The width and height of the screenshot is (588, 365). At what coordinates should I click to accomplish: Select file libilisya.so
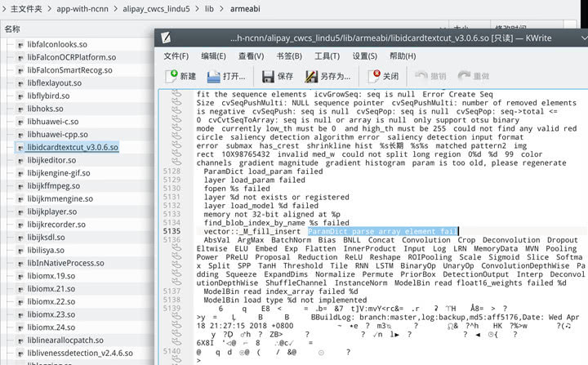[x=46, y=250]
